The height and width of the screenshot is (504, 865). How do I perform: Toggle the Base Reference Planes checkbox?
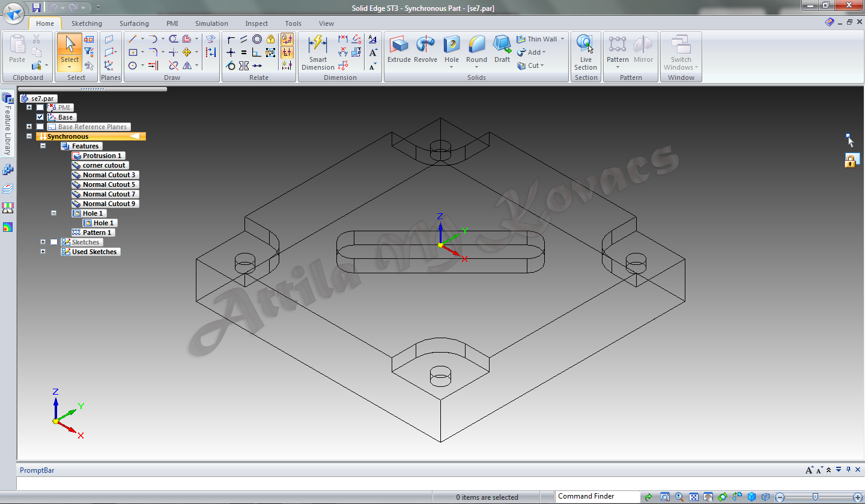pyautogui.click(x=40, y=127)
